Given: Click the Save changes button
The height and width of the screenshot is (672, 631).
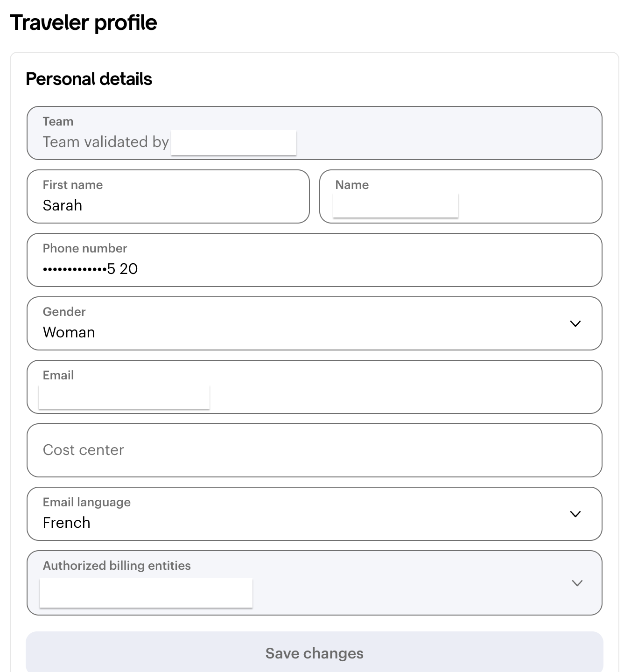Looking at the screenshot, I should pyautogui.click(x=314, y=653).
